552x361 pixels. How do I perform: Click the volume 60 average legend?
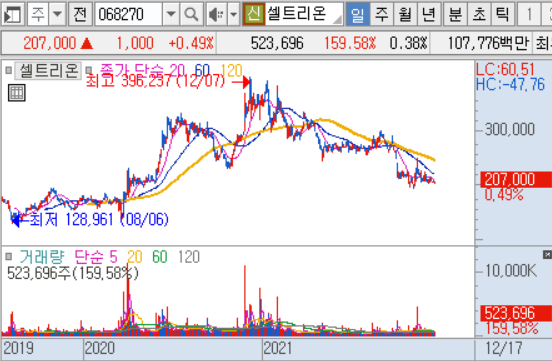(159, 257)
